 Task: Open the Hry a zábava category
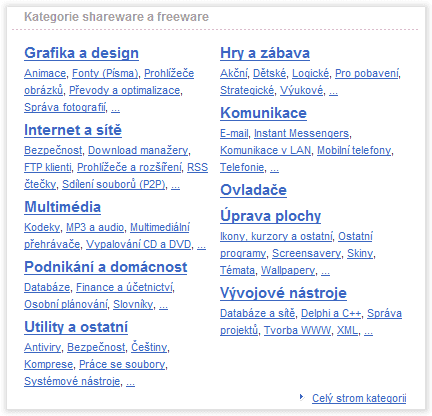[x=265, y=53]
